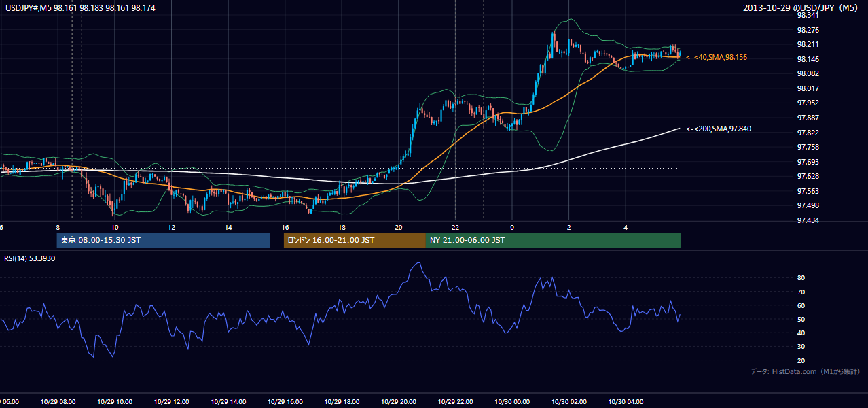Screen dimensions: 868x408
Task: Click hour tick 20 under price chart
Action: coord(399,227)
